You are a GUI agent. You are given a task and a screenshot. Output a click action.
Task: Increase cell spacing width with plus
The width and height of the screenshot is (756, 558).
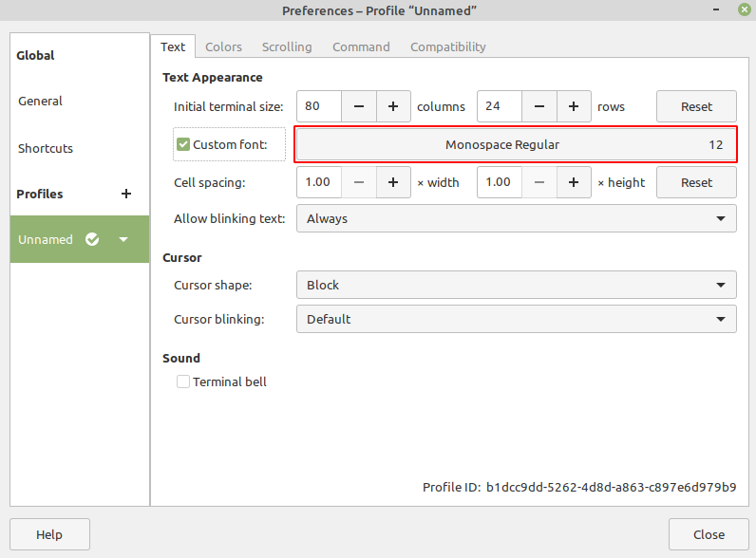pos(393,182)
